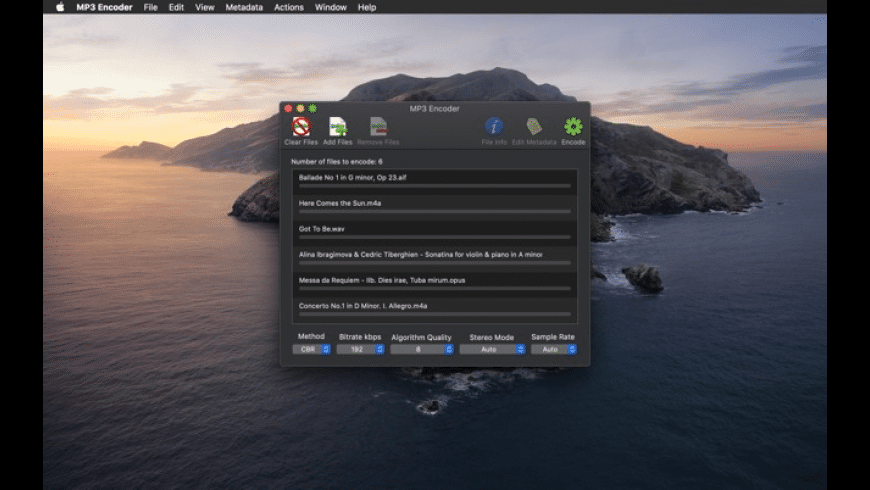
Task: Select file Ballade No 1 in G minor, Op 23.aif
Action: [x=435, y=181]
